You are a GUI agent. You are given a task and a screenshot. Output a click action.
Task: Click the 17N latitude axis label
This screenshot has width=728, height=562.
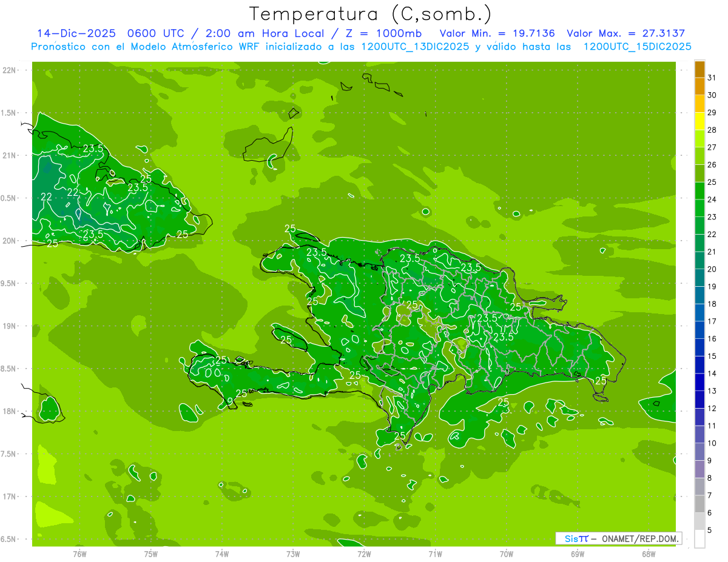click(8, 497)
